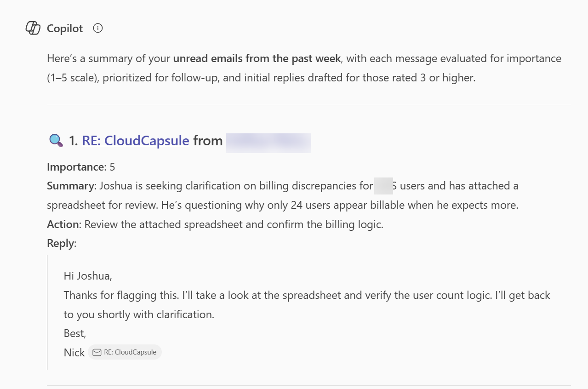
Task: Click the redacted sender name highlight
Action: click(x=268, y=143)
